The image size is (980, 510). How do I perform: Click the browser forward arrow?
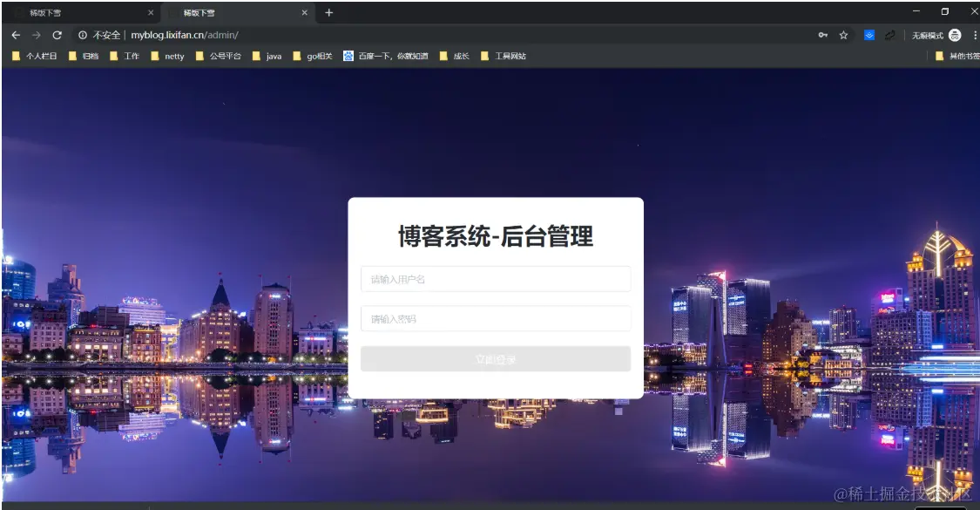[x=37, y=35]
